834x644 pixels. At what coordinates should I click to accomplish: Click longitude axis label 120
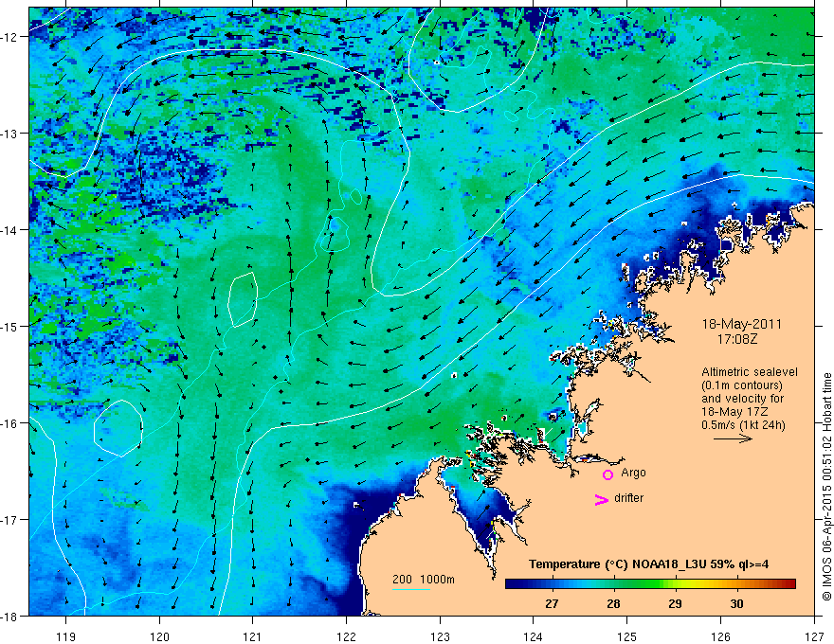pyautogui.click(x=159, y=636)
